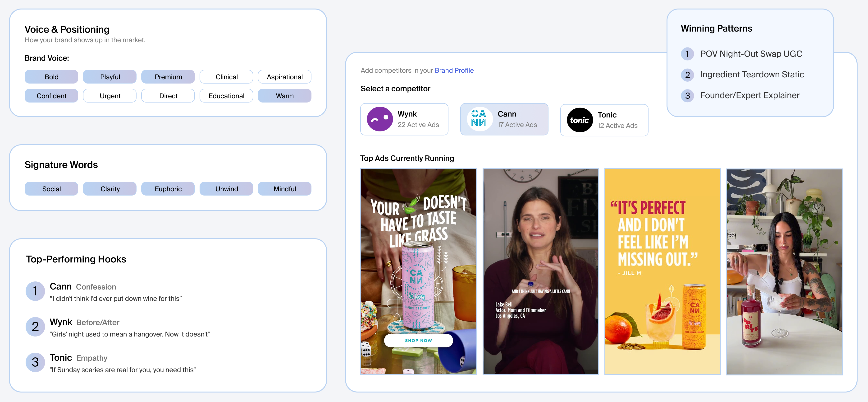Click the 'Top Ads Currently Running' heading
Viewport: 868px width, 402px height.
pos(407,159)
